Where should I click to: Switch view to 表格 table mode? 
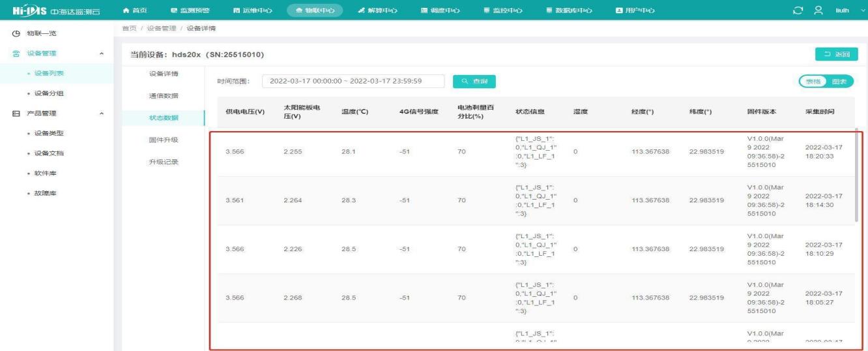click(x=813, y=82)
